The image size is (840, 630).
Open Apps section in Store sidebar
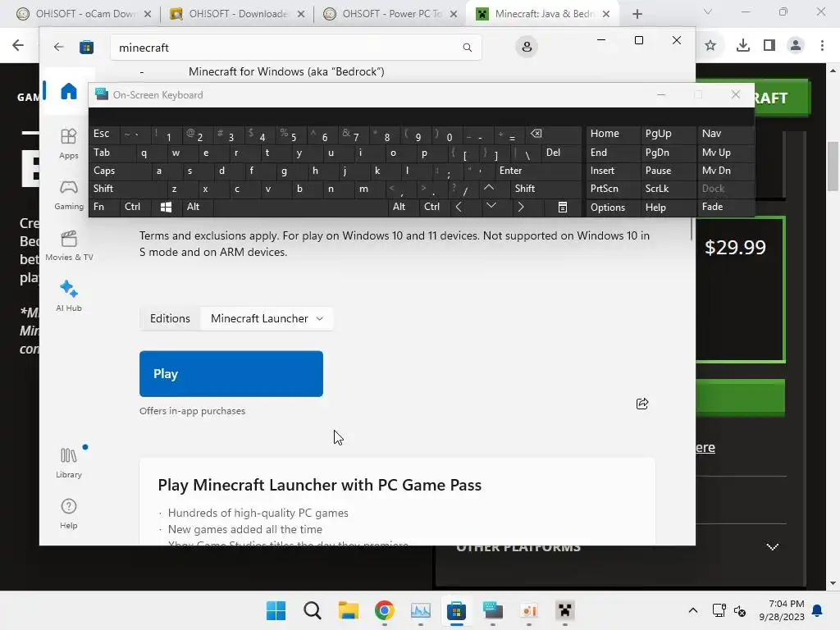click(x=69, y=144)
